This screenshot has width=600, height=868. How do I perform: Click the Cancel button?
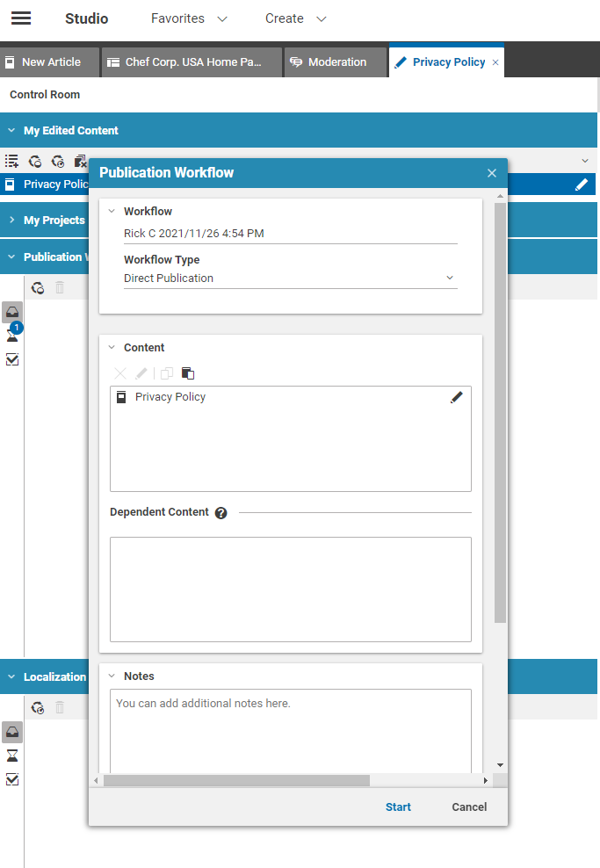tap(469, 807)
